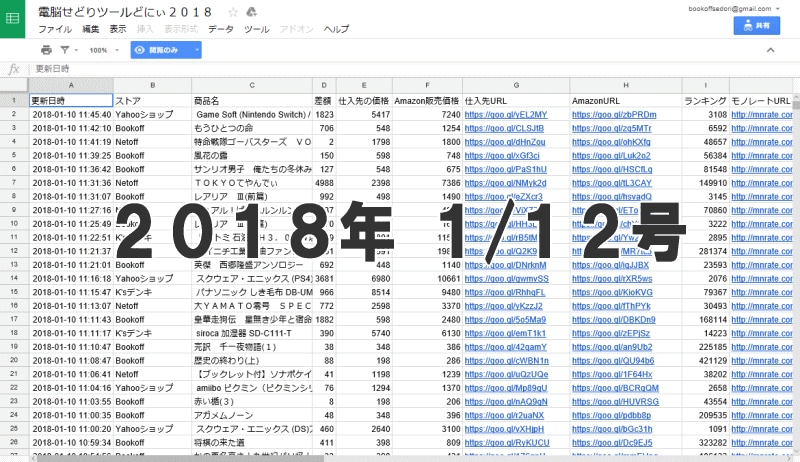Select cell 歴史の終わり(上)
800x462 pixels.
pyautogui.click(x=252, y=361)
